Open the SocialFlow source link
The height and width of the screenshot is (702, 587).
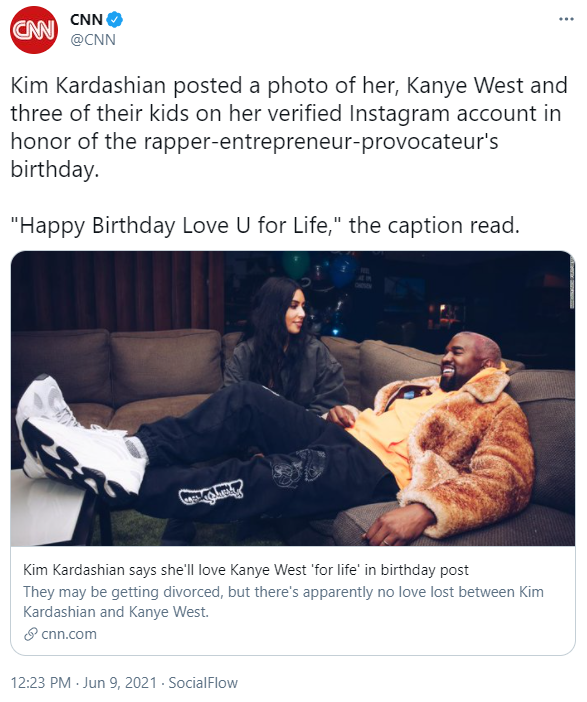pos(203,683)
